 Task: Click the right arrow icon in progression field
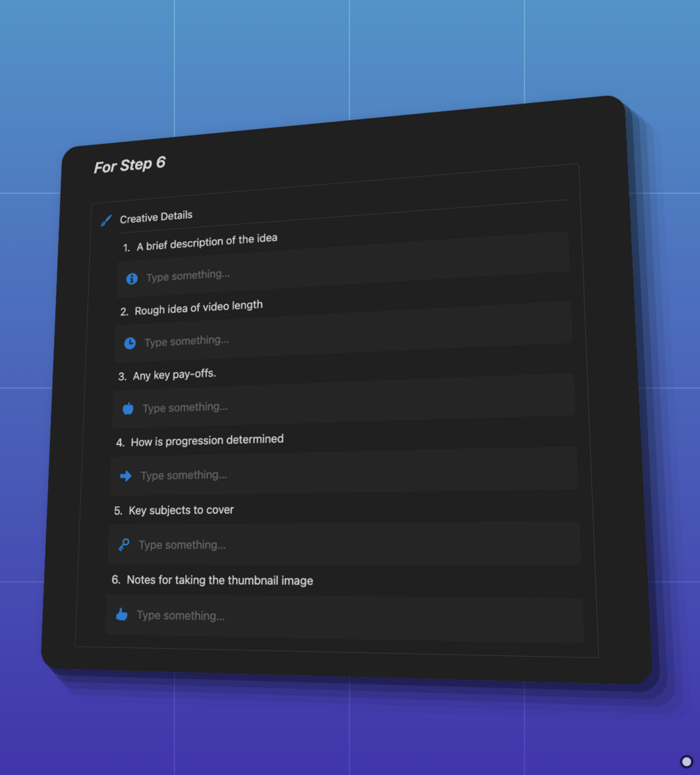coord(125,476)
